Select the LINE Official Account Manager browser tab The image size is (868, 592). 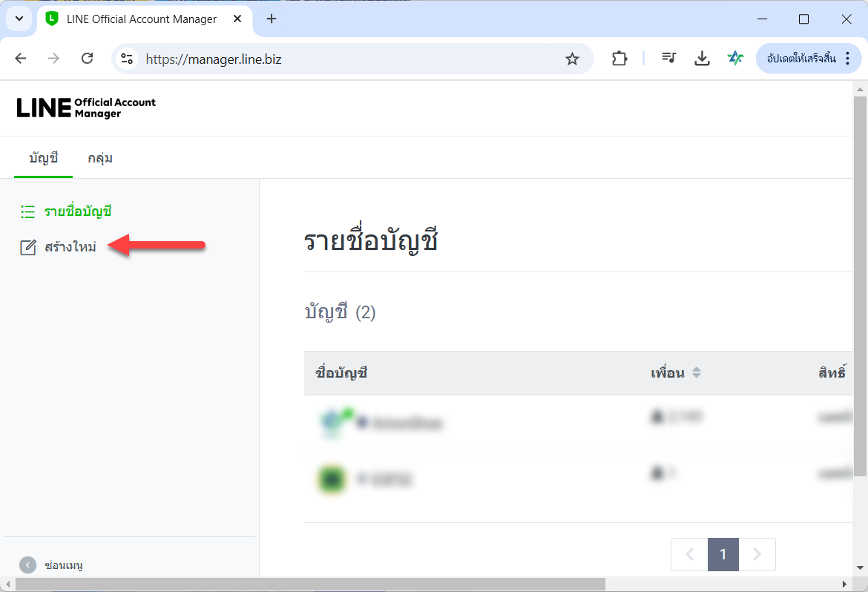pyautogui.click(x=142, y=19)
